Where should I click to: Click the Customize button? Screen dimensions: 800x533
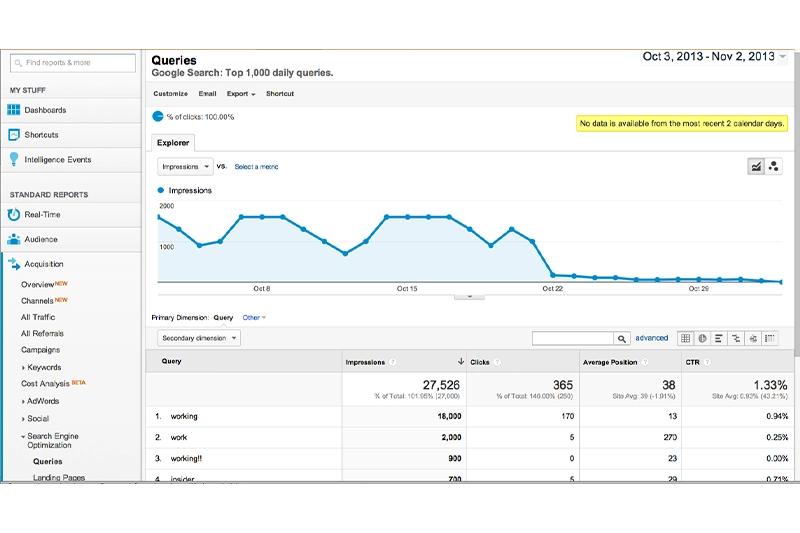(170, 94)
